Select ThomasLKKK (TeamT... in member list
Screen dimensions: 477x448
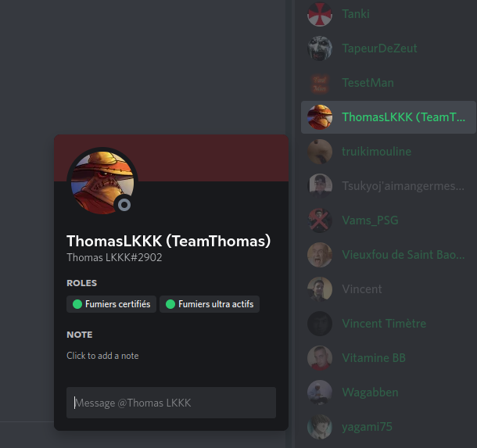point(389,117)
